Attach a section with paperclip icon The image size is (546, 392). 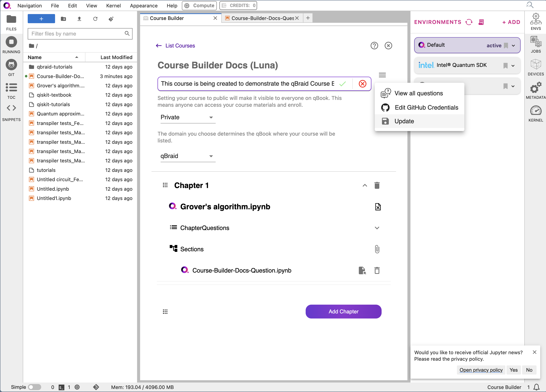click(x=377, y=249)
